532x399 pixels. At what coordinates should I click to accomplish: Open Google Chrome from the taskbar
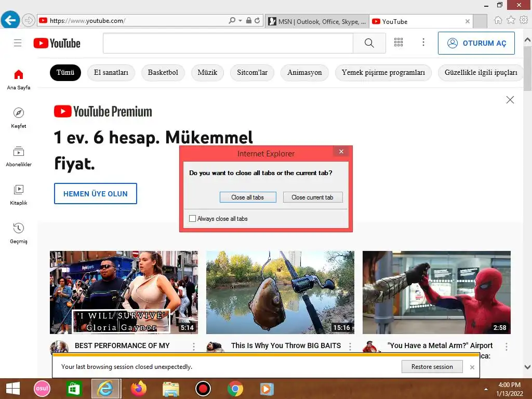click(x=235, y=389)
